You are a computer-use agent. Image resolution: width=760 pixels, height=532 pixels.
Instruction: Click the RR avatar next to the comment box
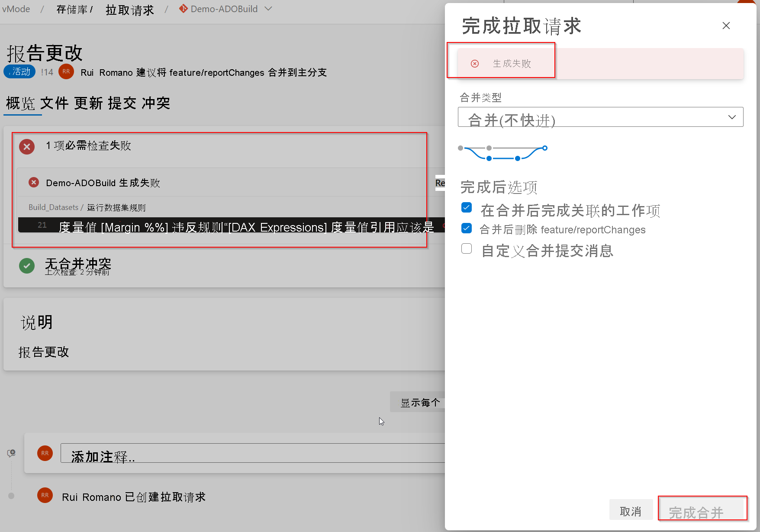coord(45,453)
